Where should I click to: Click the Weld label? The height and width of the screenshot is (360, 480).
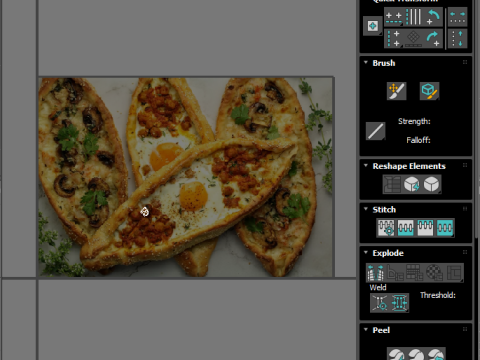pos(378,287)
